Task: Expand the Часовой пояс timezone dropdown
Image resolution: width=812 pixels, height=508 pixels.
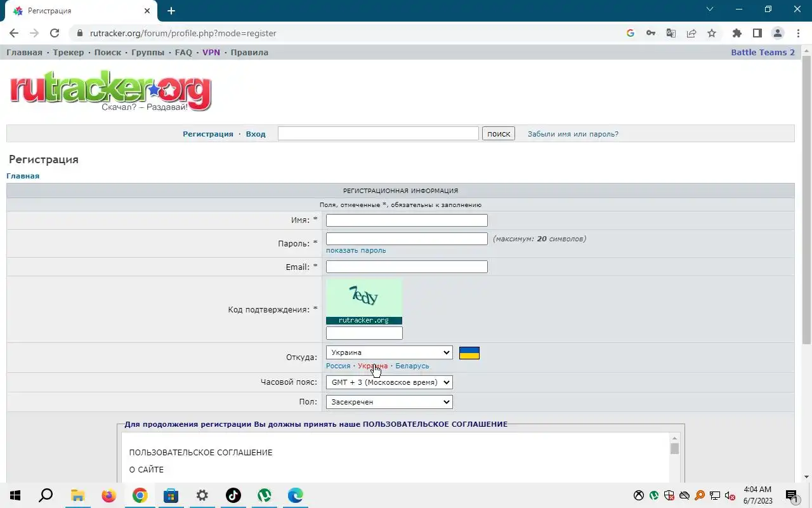Action: [389, 382]
